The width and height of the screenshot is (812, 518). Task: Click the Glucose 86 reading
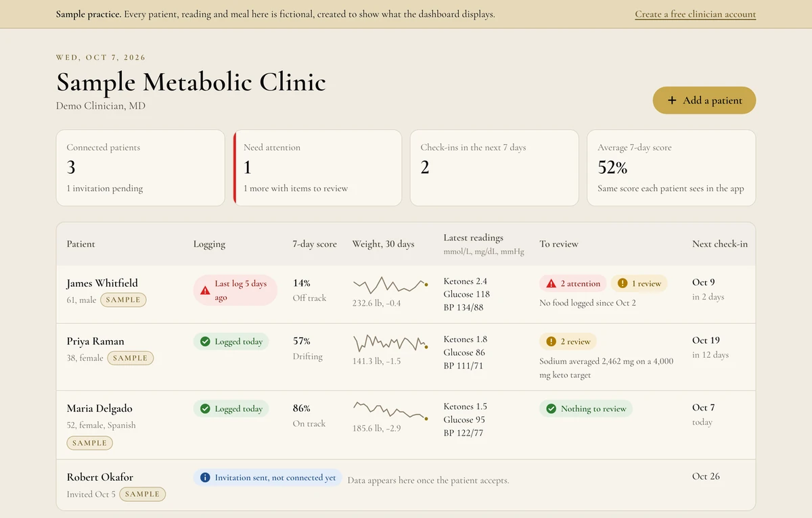pyautogui.click(x=464, y=352)
